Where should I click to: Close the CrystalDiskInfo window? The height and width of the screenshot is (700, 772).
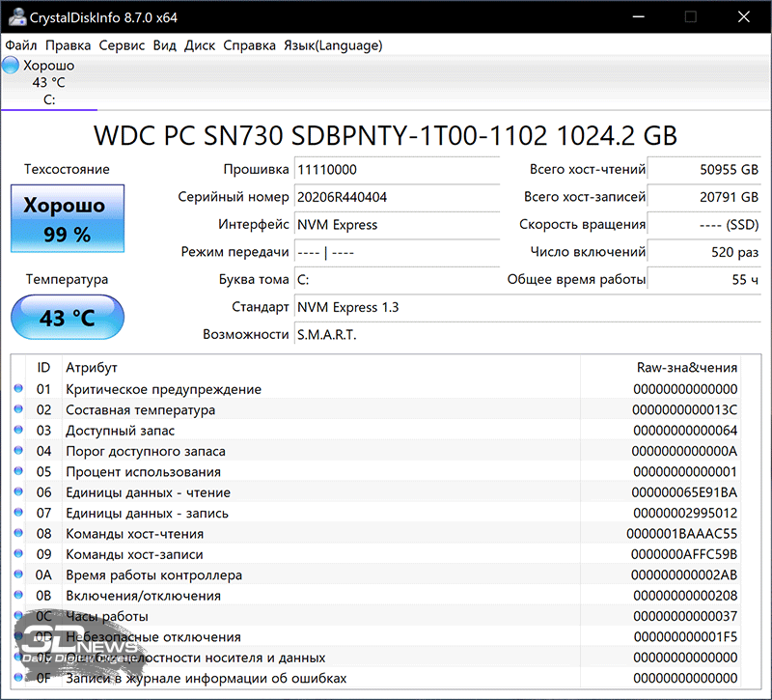tap(744, 16)
